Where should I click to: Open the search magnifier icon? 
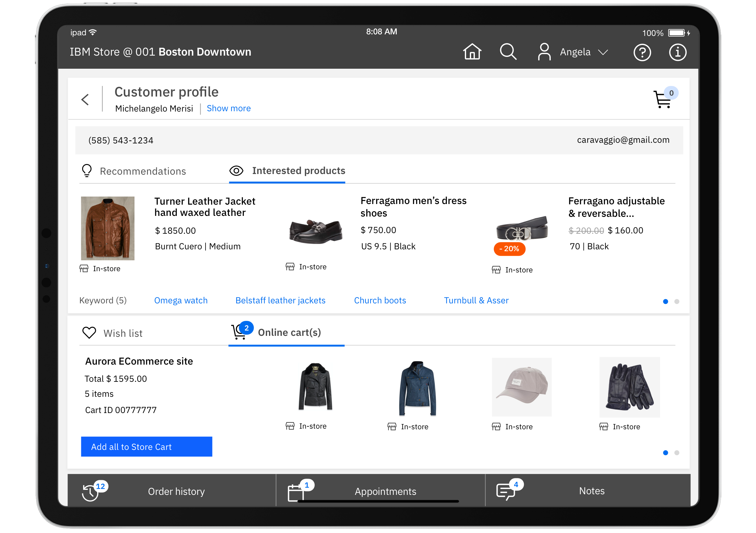tap(508, 52)
